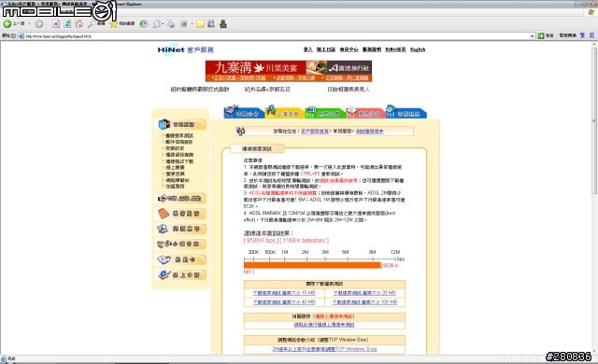598x364 pixels.
Task: Select the green navigation tab
Action: 325,113
